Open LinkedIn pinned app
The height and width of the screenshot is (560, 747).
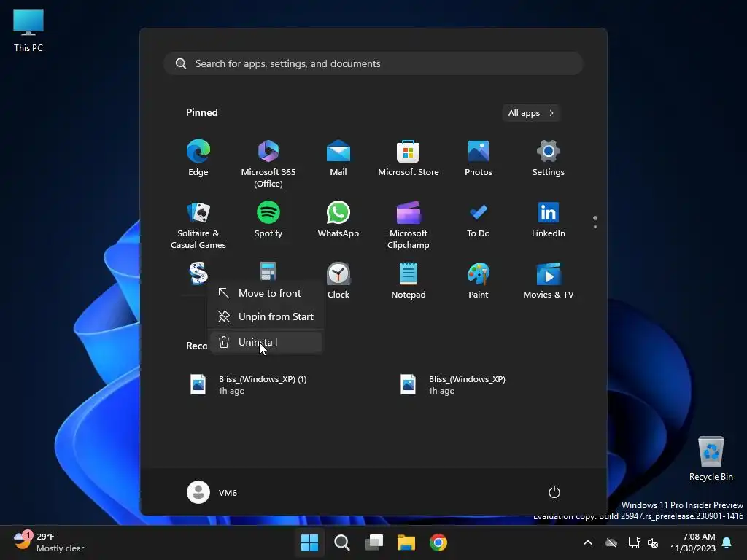549,219
